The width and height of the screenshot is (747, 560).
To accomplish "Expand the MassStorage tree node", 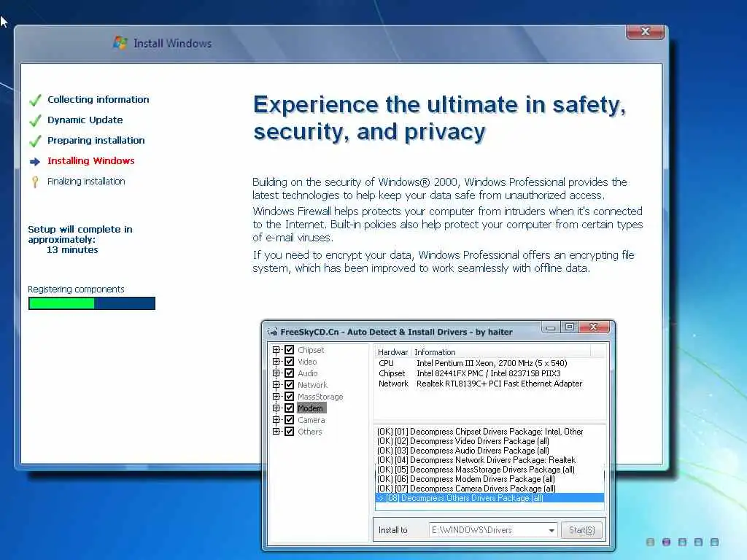I will 276,396.
